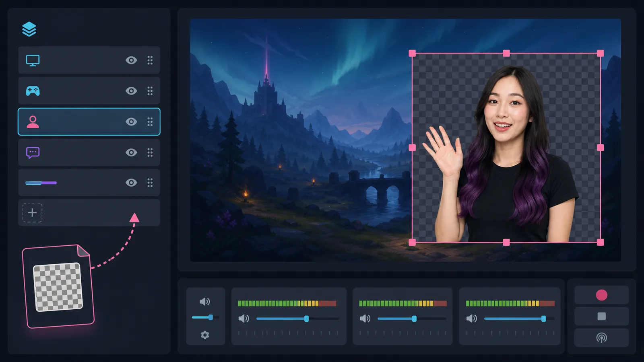Image resolution: width=644 pixels, height=362 pixels.
Task: Mute the first audio channel speaker icon
Action: pyautogui.click(x=244, y=319)
